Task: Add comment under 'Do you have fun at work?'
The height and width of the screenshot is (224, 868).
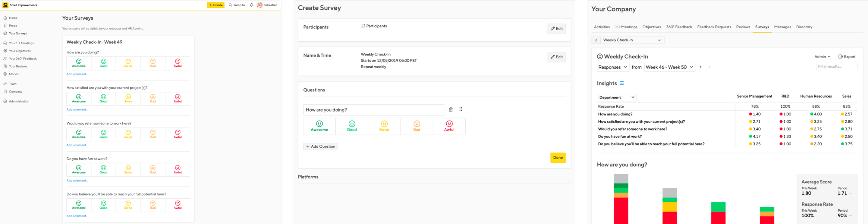Action: pyautogui.click(x=77, y=181)
